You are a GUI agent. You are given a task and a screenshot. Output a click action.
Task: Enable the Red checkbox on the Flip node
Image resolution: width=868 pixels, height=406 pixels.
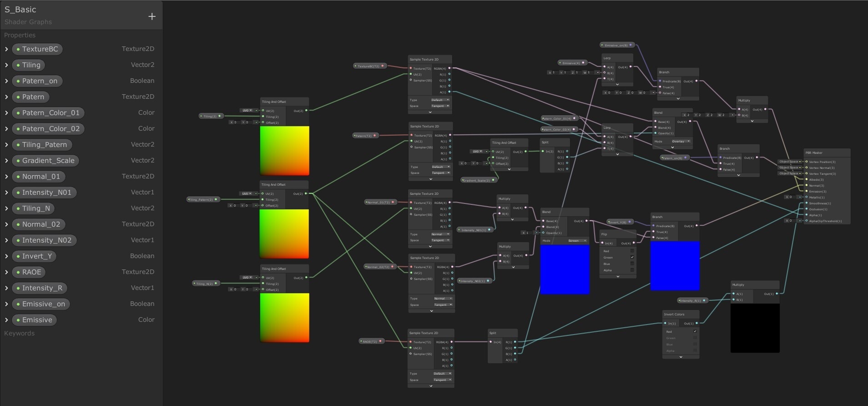coord(632,251)
